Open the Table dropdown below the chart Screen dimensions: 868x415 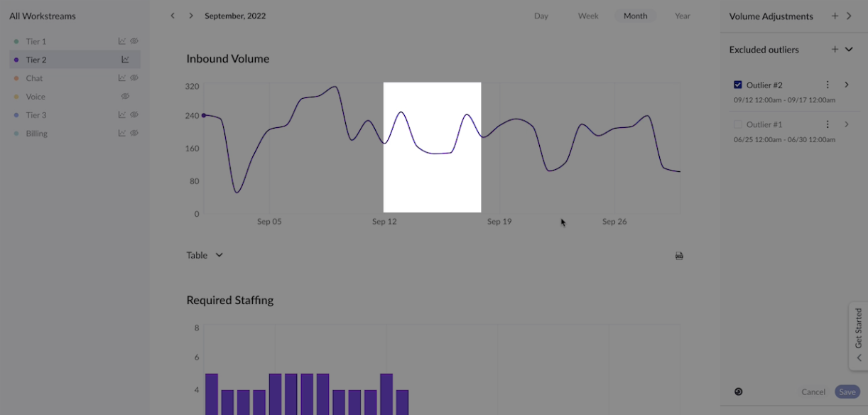tap(205, 255)
